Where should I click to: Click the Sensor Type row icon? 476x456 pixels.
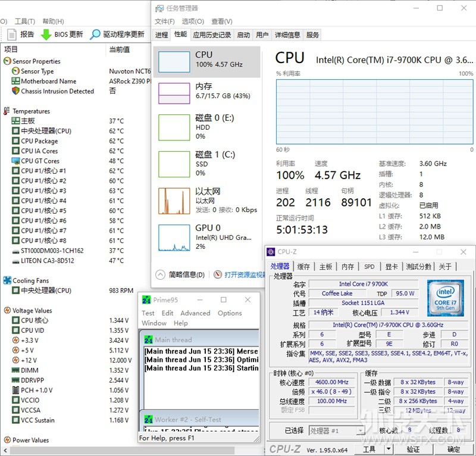point(15,71)
